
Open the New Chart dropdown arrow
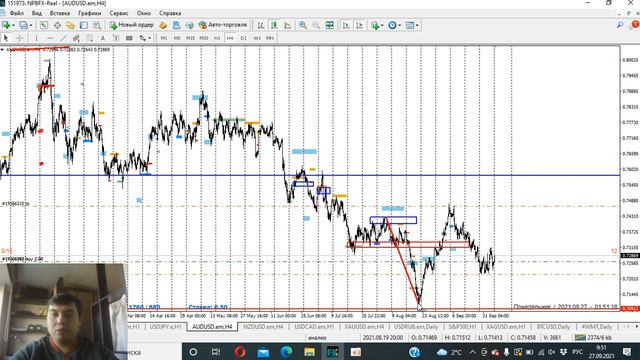13,25
